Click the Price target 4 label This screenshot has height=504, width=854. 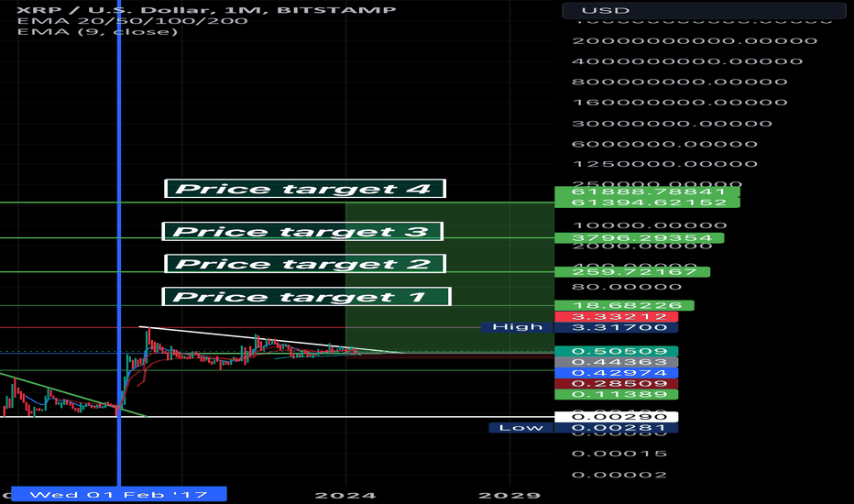(x=305, y=189)
